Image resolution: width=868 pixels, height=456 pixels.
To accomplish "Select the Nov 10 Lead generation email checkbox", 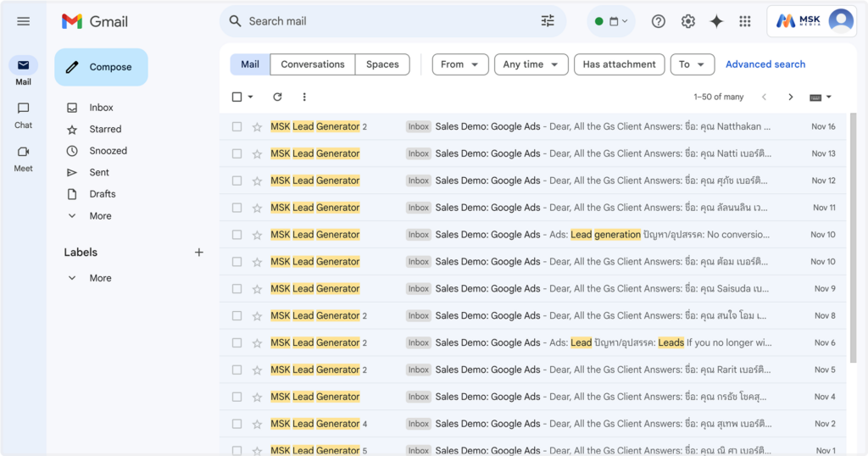I will pyautogui.click(x=237, y=235).
